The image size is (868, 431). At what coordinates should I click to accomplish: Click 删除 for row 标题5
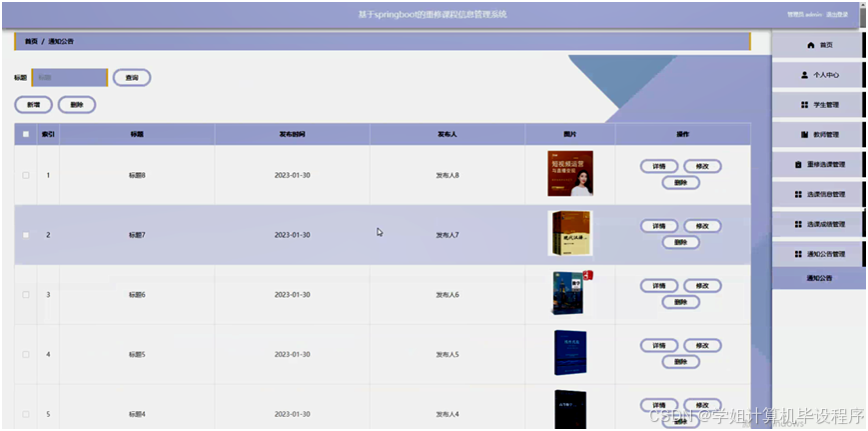pos(681,362)
